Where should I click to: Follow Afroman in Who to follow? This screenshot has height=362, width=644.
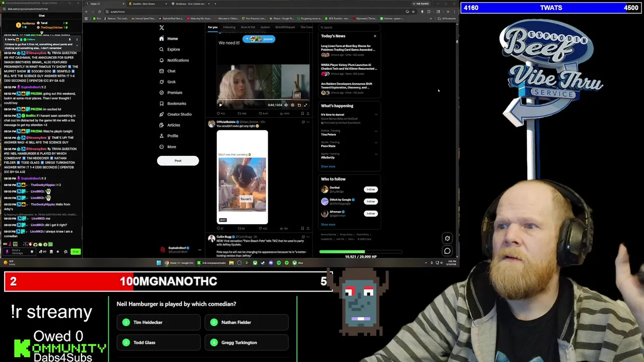click(x=371, y=214)
